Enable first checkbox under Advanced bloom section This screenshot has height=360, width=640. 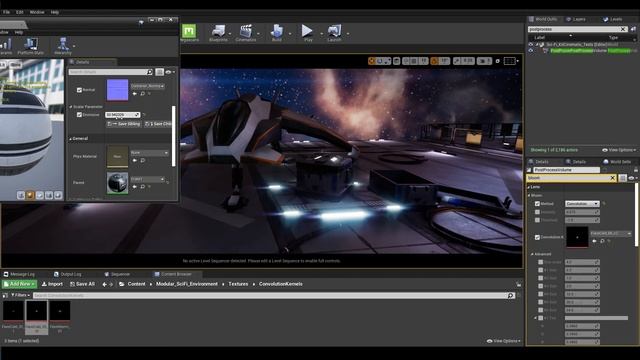540,262
